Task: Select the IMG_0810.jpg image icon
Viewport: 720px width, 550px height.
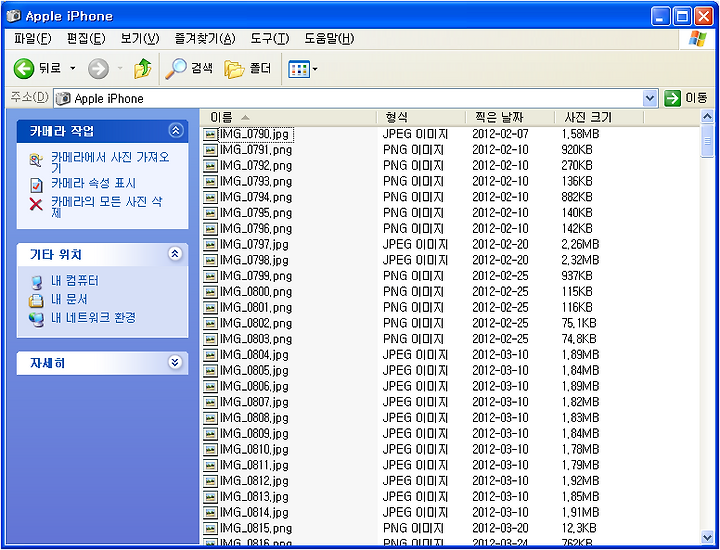Action: pos(210,449)
